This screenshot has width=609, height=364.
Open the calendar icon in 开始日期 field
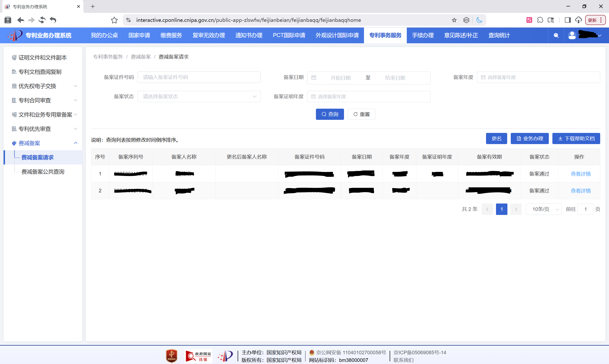(314, 78)
